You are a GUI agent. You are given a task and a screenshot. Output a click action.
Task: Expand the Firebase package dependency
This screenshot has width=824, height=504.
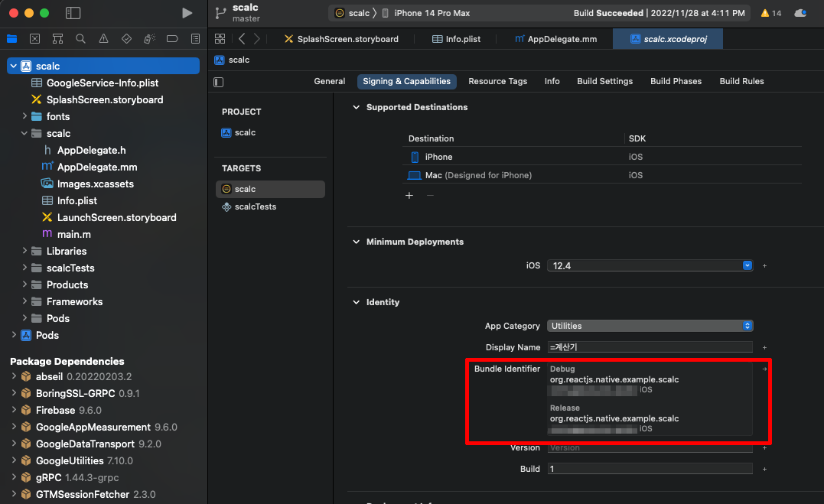coord(14,410)
